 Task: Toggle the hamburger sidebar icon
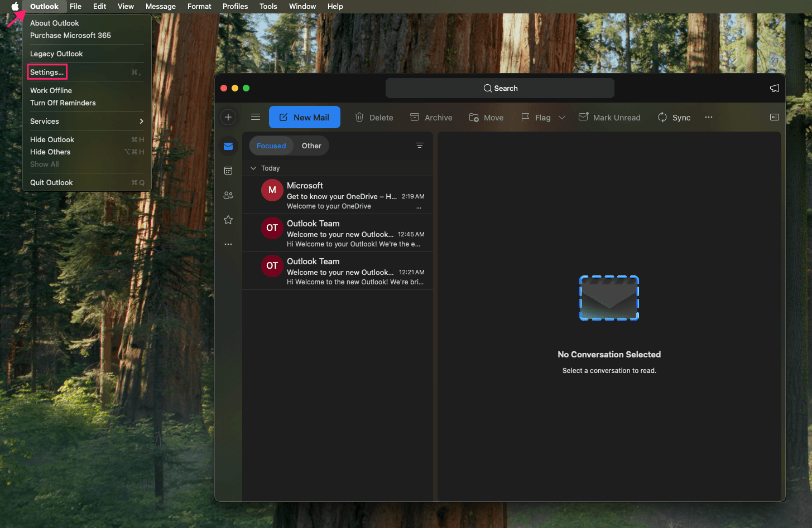click(256, 117)
